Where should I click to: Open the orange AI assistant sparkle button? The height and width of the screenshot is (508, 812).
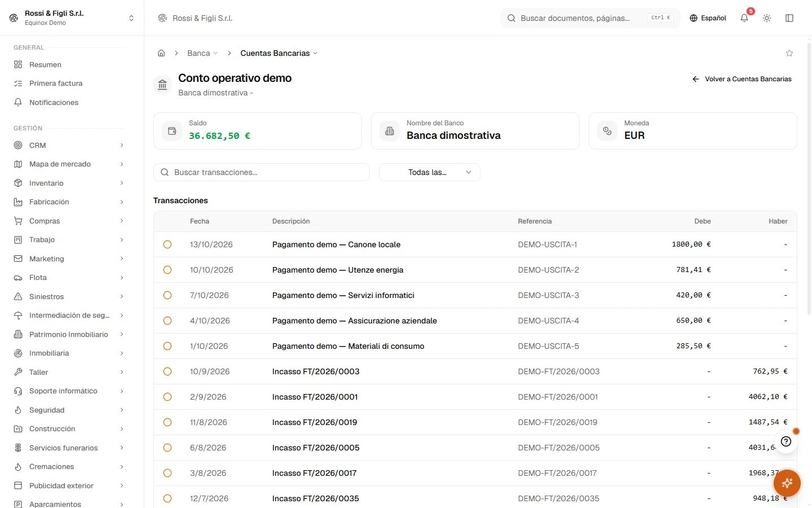coord(787,483)
